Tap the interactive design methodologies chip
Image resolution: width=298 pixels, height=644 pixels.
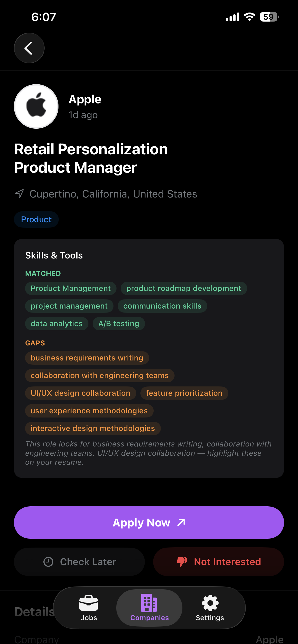(x=93, y=428)
